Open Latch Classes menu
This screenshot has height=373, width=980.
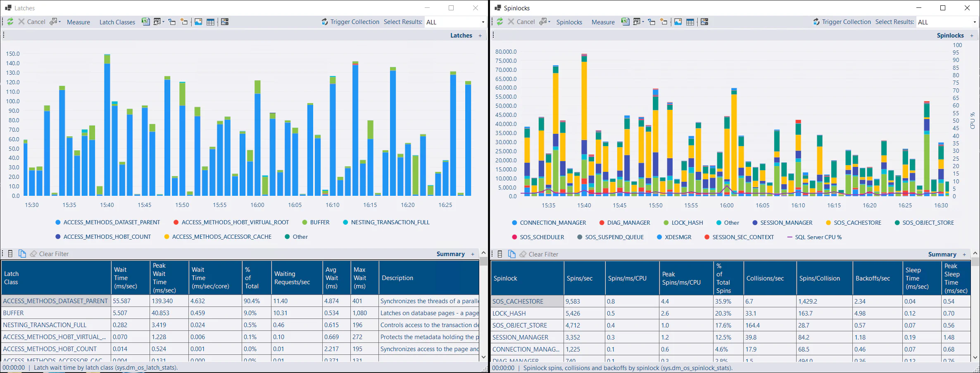point(117,22)
